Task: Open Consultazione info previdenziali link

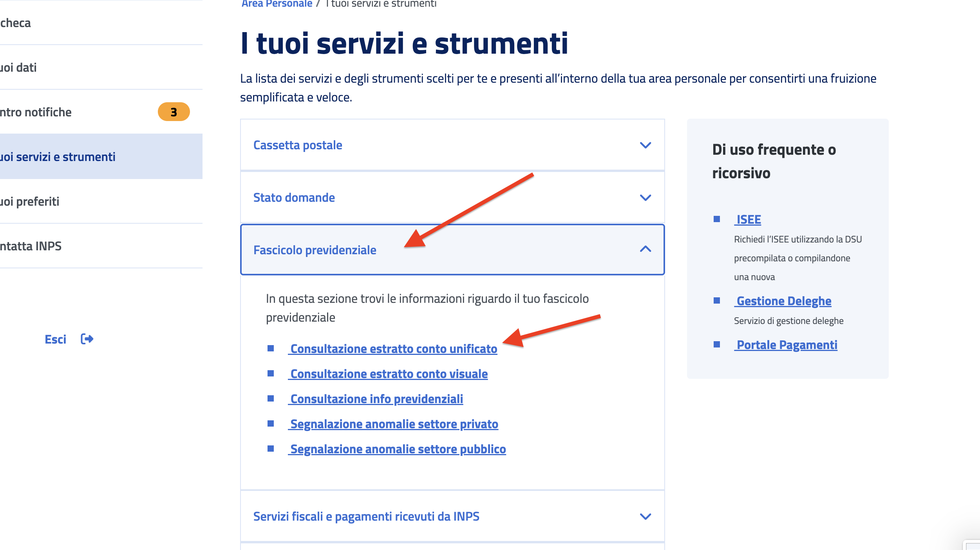Action: [376, 399]
